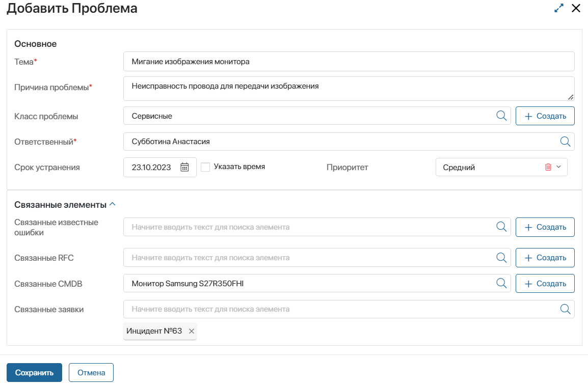
Task: Search icon in Связанные RFC field
Action: coord(501,258)
